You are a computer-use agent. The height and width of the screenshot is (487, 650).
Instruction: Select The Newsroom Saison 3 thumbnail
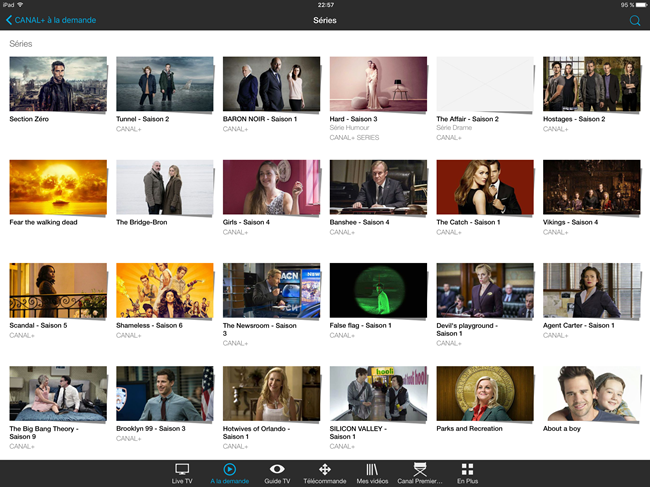pyautogui.click(x=272, y=291)
